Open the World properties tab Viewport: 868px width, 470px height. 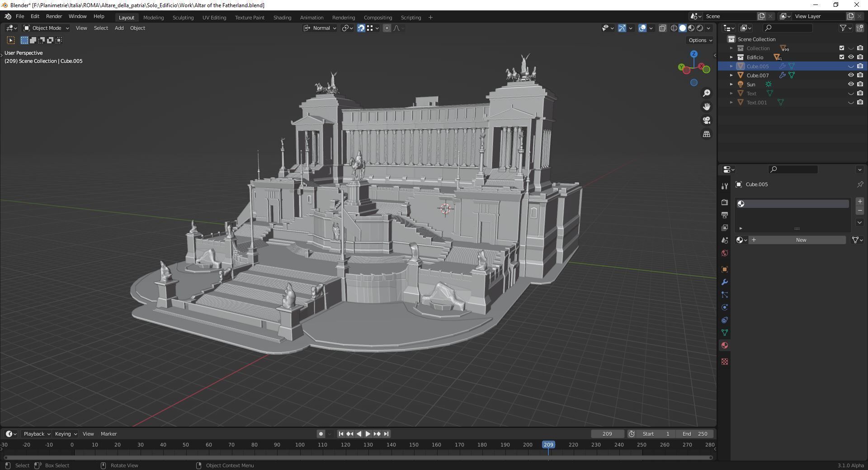(725, 253)
